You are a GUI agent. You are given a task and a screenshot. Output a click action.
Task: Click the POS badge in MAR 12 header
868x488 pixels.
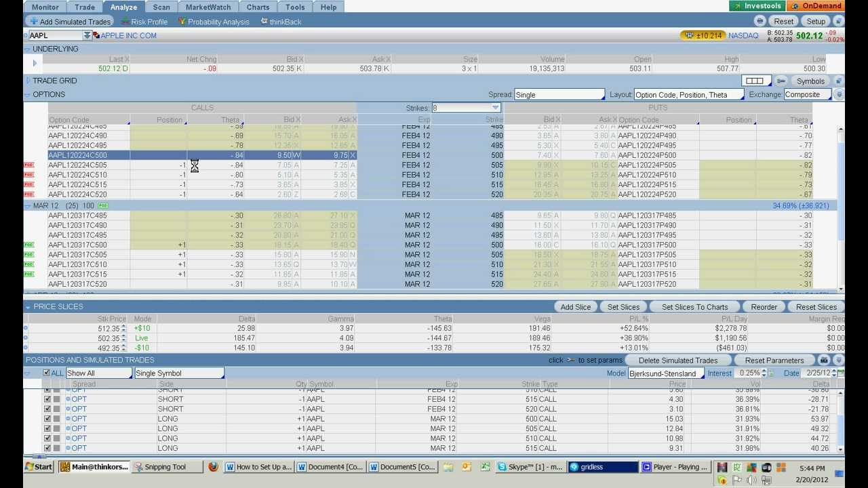coord(102,205)
